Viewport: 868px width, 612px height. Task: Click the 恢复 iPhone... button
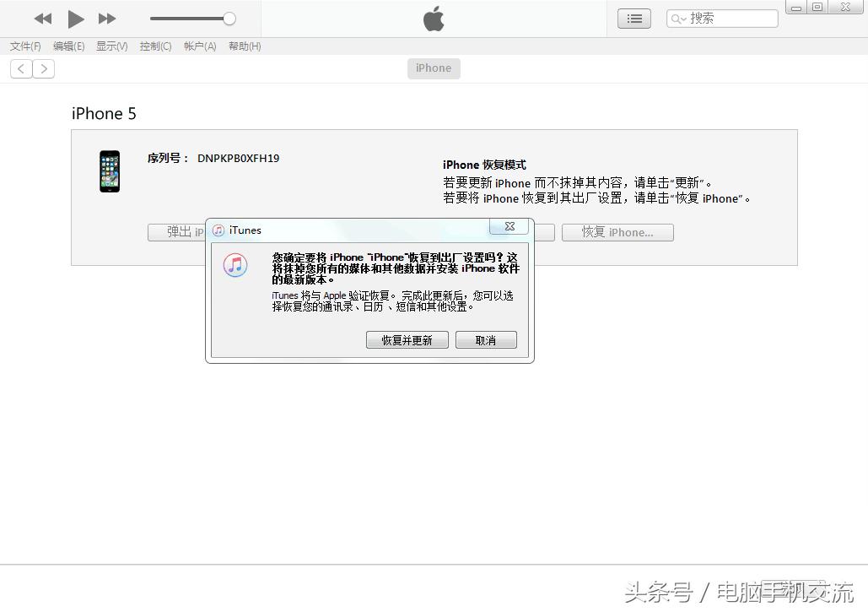[x=617, y=232]
